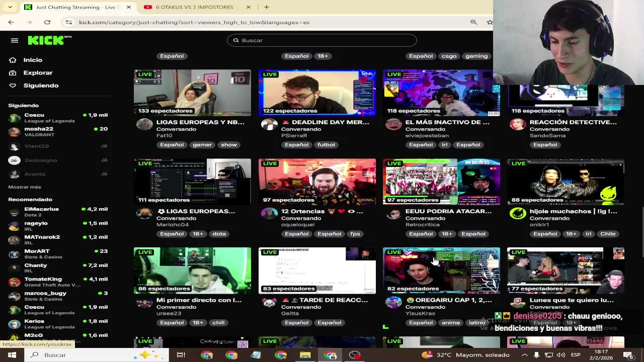Click REACCIÓN DETECTIVE stream title
The width and height of the screenshot is (644, 362).
[x=573, y=122]
